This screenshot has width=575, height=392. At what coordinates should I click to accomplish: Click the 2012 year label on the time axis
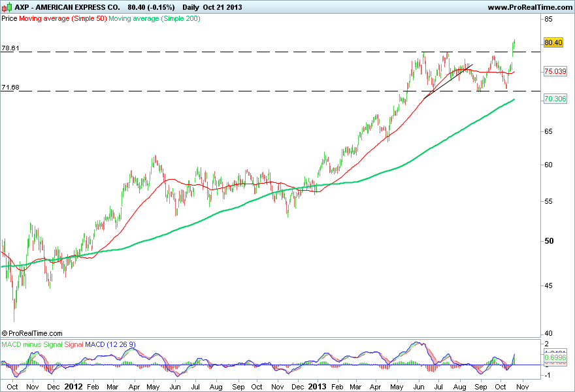(x=73, y=387)
